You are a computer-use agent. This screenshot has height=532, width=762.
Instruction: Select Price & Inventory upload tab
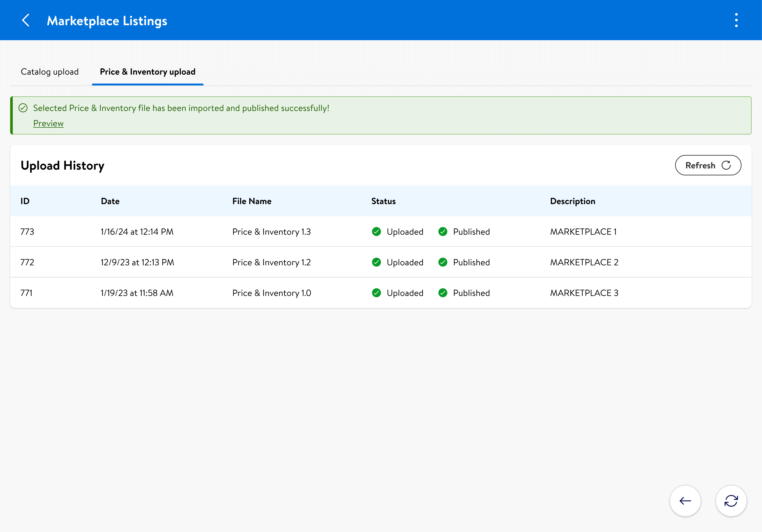[147, 72]
